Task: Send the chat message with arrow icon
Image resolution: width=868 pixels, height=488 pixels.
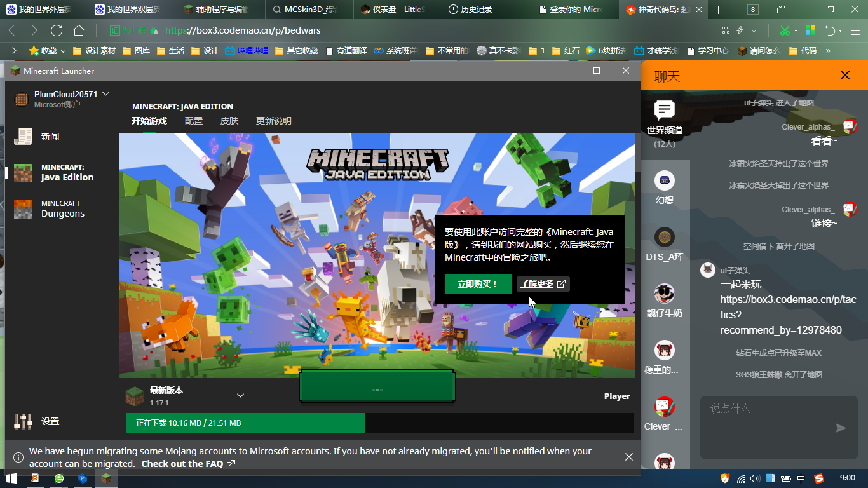Action: (x=841, y=428)
